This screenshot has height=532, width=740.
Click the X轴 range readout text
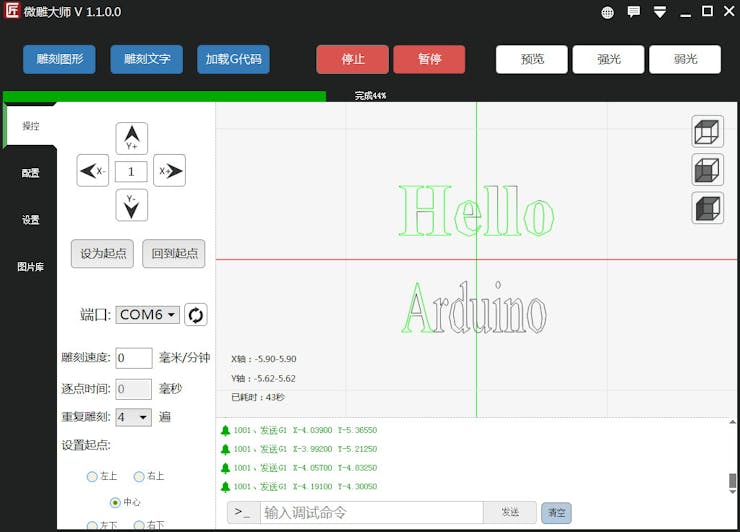(x=264, y=359)
